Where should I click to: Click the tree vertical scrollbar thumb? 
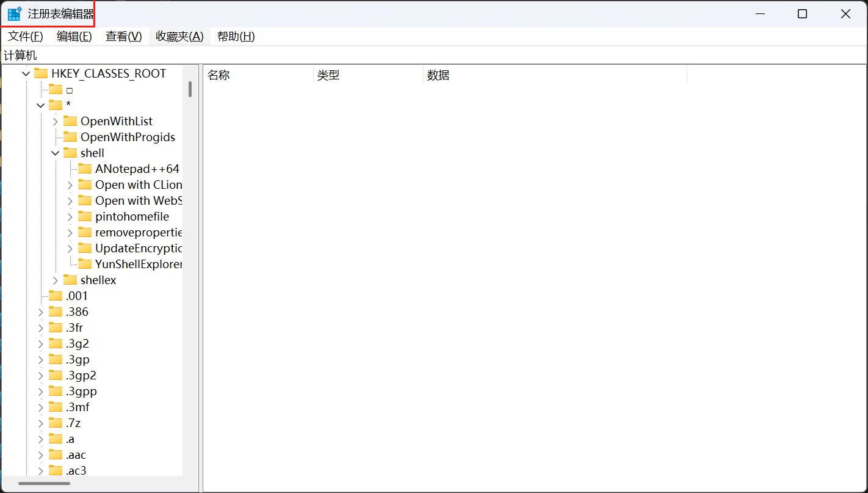[190, 89]
